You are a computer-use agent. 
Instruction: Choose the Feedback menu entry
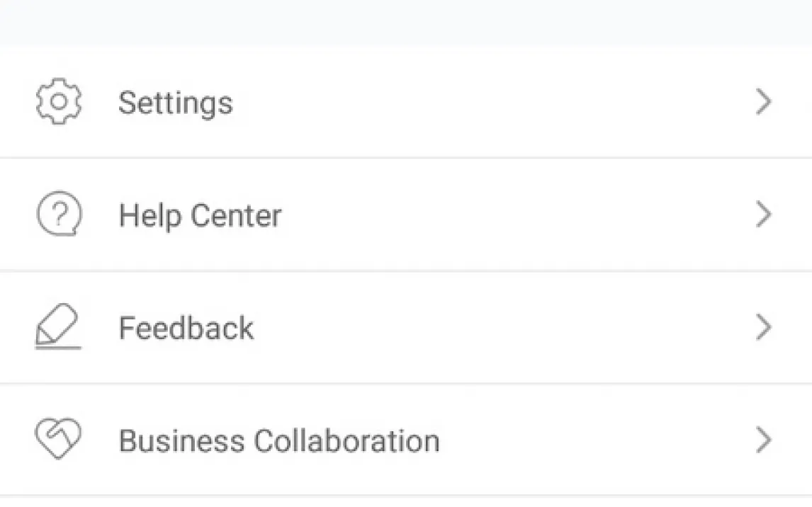coord(354,328)
